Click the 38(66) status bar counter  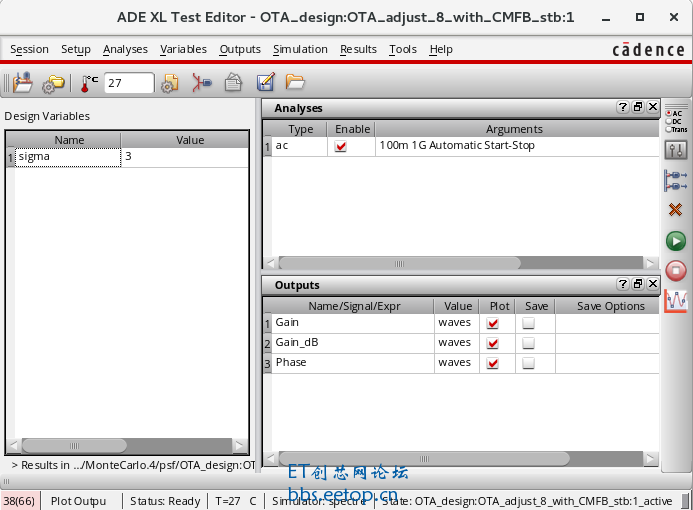[x=19, y=501]
